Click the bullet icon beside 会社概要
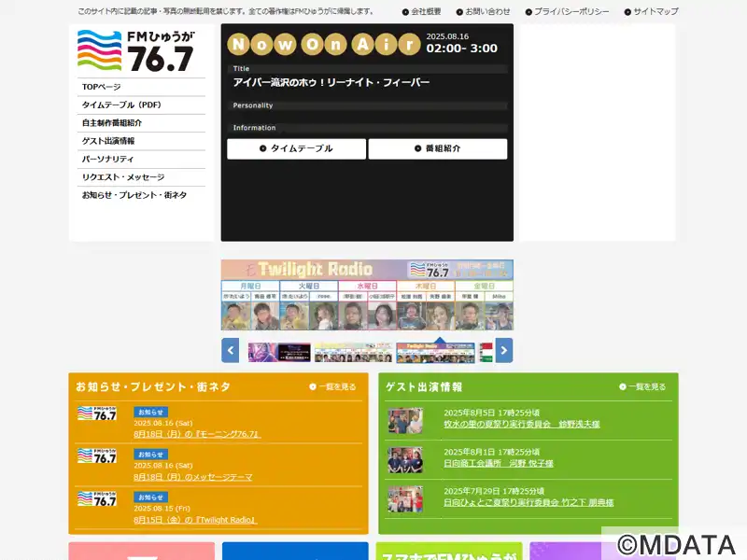The width and height of the screenshot is (747, 560). (x=405, y=12)
